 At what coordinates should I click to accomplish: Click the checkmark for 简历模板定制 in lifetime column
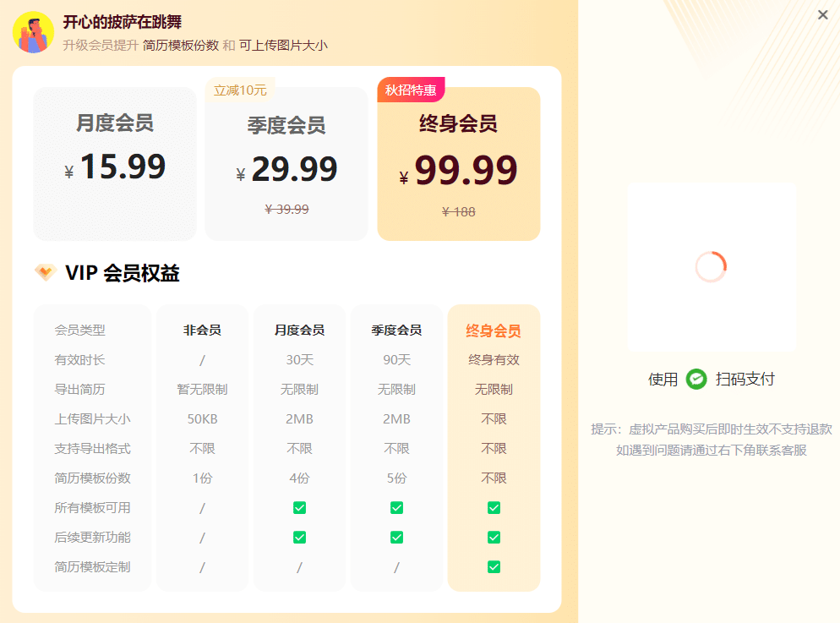[x=494, y=566]
